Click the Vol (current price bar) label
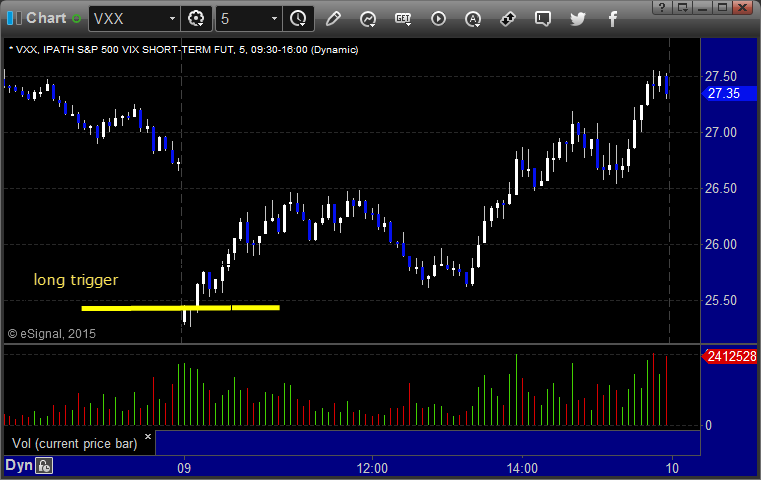Image resolution: width=761 pixels, height=480 pixels. coord(75,444)
